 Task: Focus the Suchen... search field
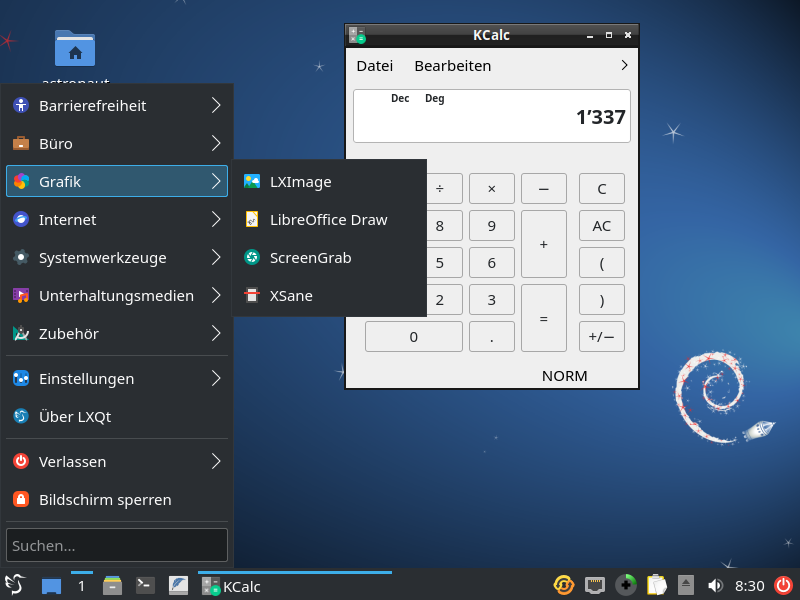point(117,545)
